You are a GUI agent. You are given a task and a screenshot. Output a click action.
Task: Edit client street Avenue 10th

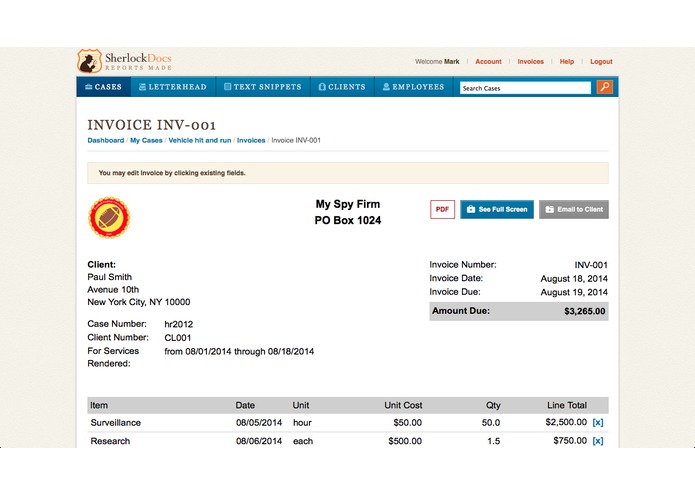coord(113,289)
